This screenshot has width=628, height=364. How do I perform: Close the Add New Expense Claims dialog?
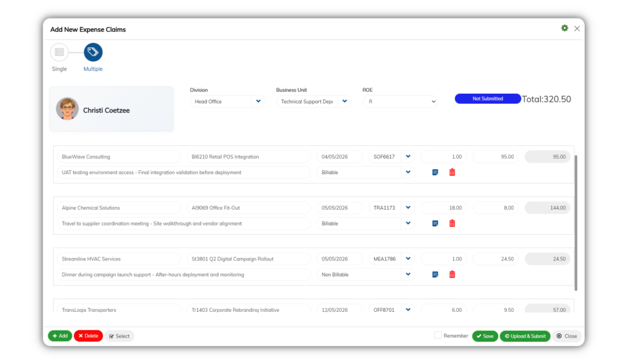pos(576,28)
